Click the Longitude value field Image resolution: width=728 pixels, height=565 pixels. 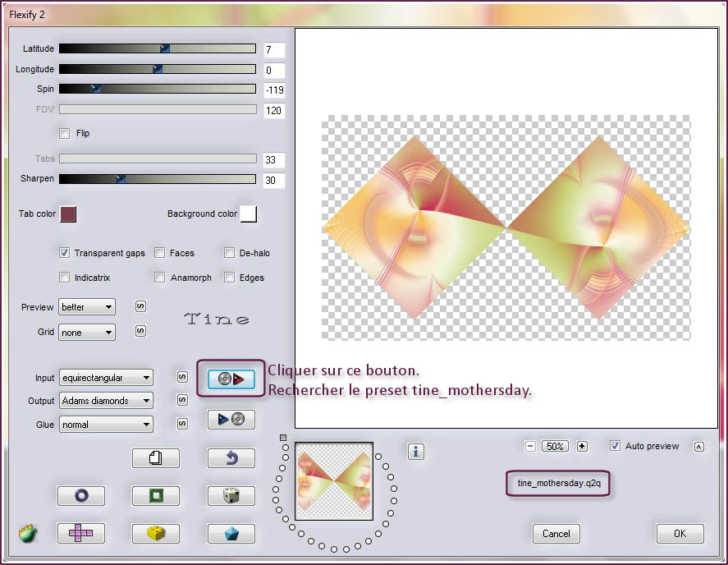[x=274, y=70]
